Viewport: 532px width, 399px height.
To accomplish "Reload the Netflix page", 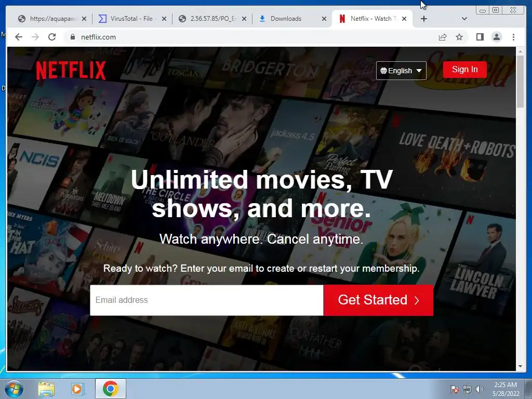I will tap(52, 37).
